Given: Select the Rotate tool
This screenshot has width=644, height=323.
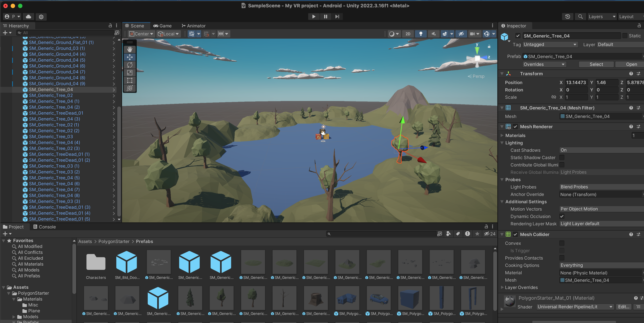Looking at the screenshot, I should (130, 65).
